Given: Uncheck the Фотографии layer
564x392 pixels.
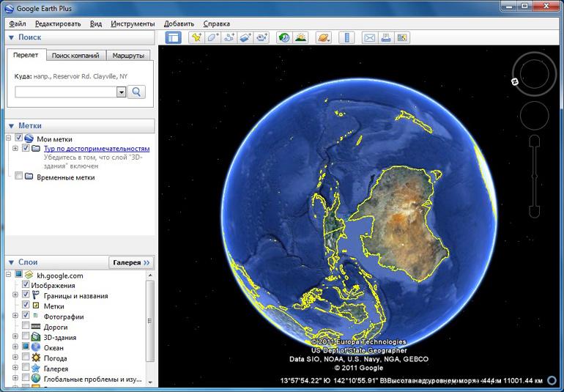Looking at the screenshot, I should coord(26,316).
